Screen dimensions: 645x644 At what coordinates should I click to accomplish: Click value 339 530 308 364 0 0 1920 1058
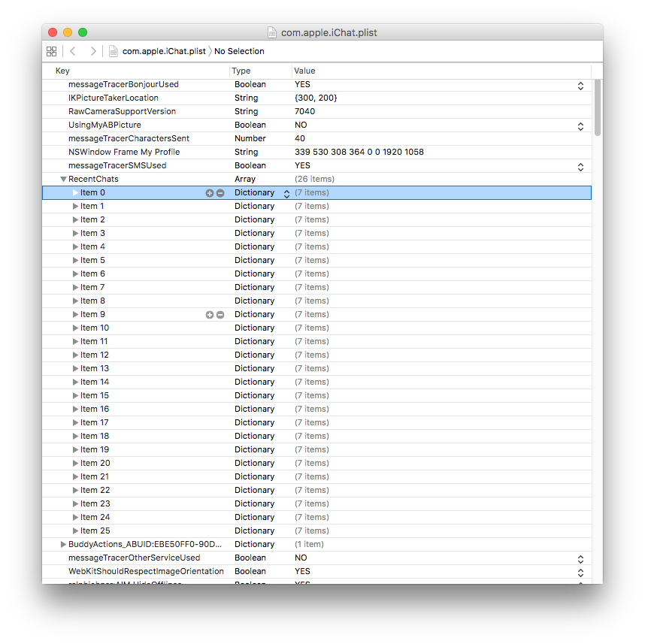click(359, 152)
